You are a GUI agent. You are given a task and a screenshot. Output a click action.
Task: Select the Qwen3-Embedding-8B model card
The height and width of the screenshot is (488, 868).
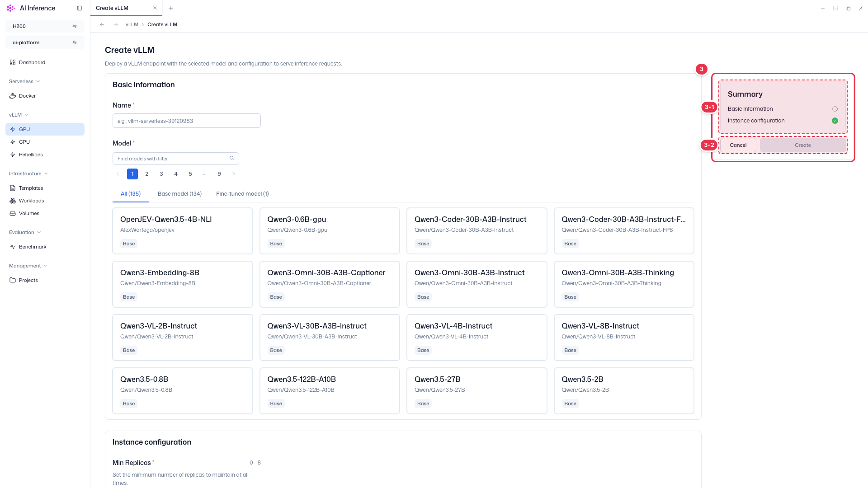point(183,284)
